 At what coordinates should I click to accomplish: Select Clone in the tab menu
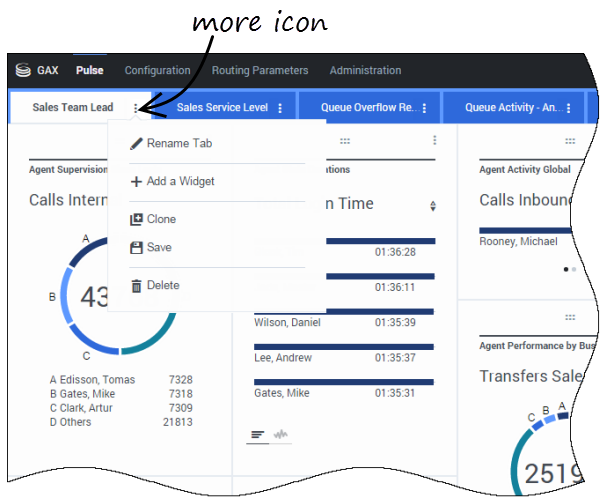217,219
